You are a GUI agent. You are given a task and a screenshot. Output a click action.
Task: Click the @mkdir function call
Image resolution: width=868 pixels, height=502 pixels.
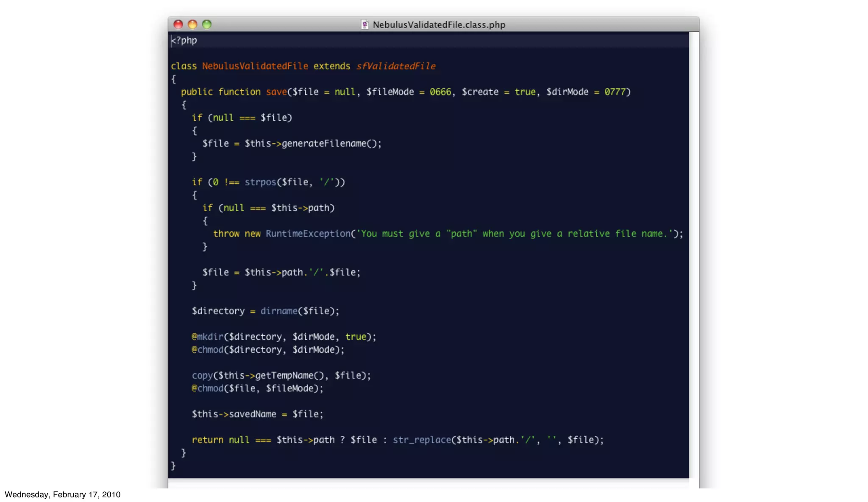point(208,337)
